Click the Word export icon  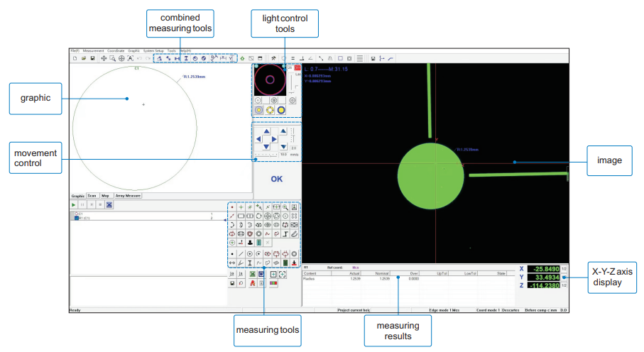[261, 274]
